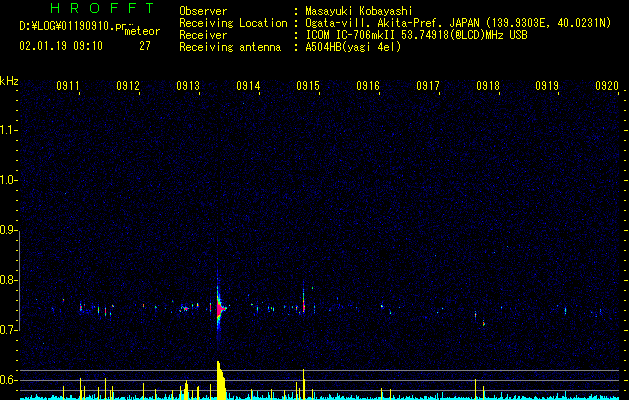Click the HROFFT program title
Viewport: 629px width, 400px height.
[x=103, y=8]
